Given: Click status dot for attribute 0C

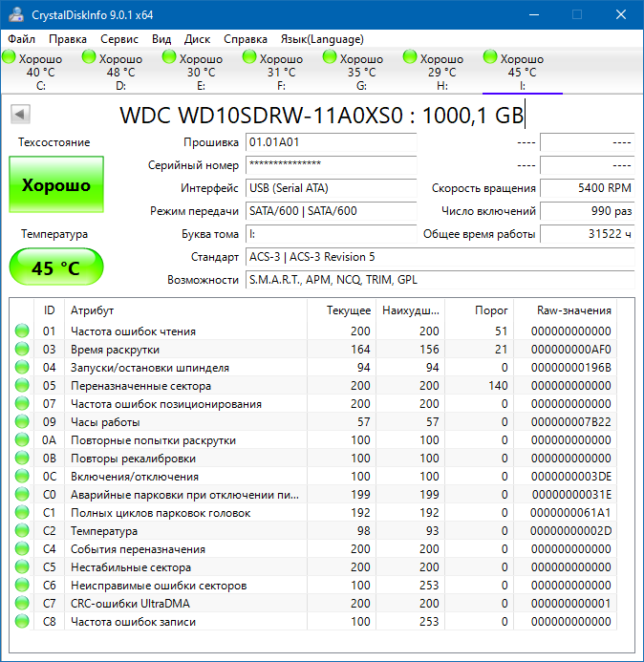Looking at the screenshot, I should click(x=22, y=477).
